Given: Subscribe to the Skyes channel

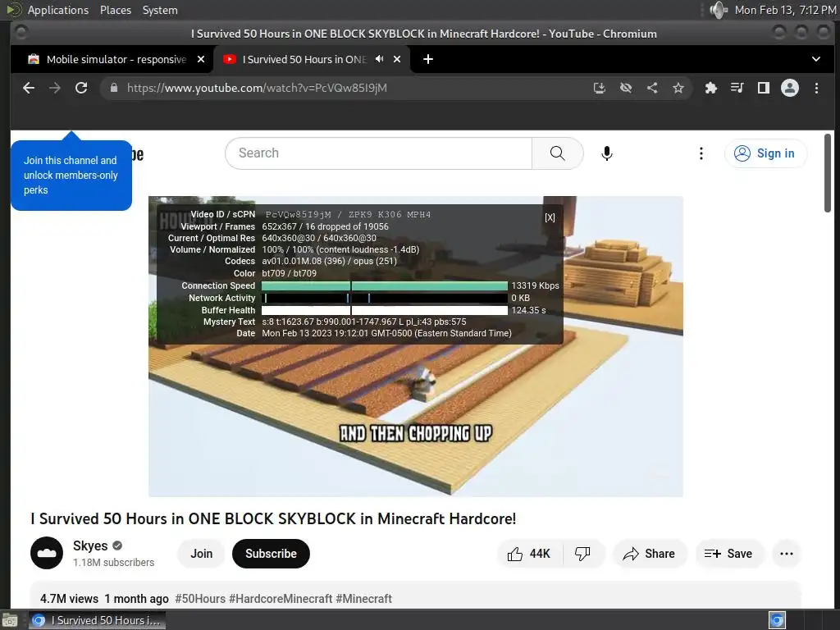Looking at the screenshot, I should point(271,554).
